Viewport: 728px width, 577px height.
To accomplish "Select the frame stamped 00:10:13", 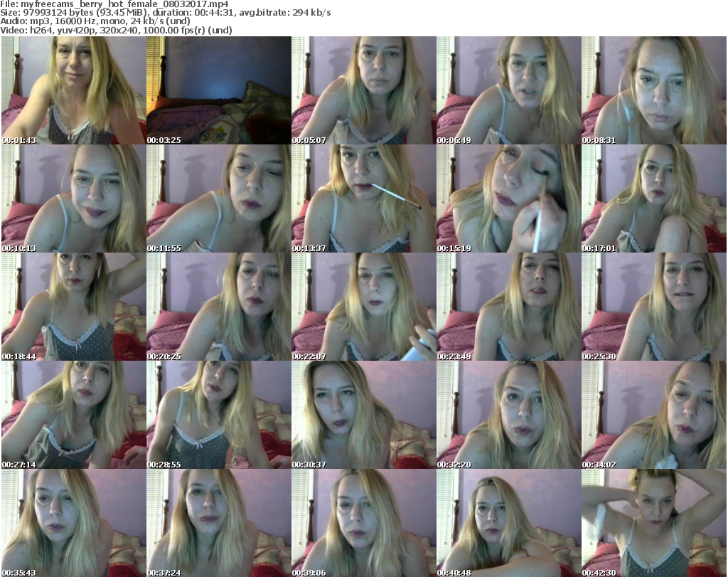I will pos(74,198).
